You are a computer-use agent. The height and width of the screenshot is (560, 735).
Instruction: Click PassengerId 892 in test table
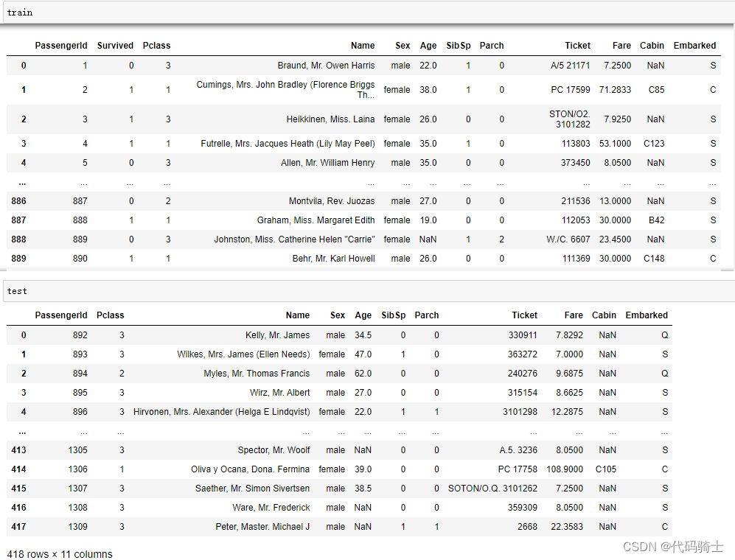tap(80, 335)
